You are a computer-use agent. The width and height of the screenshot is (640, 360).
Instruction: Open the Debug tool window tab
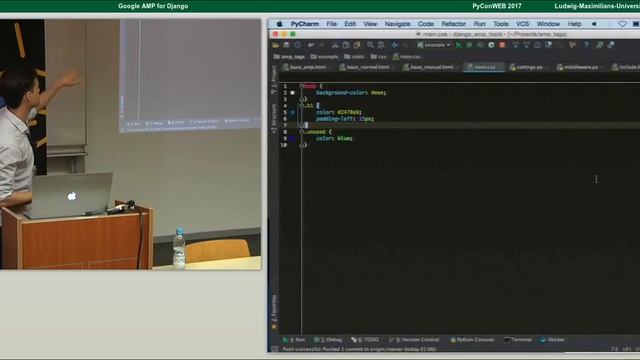(x=328, y=340)
